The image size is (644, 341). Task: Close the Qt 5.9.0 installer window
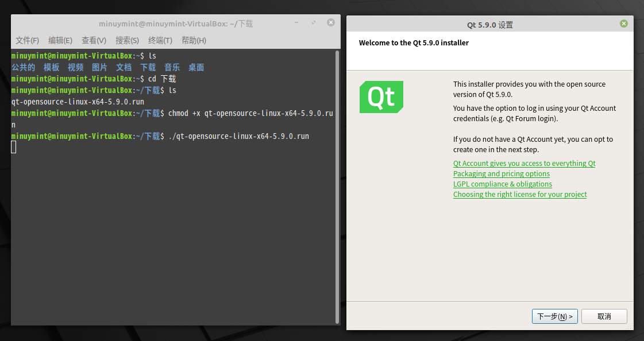click(623, 24)
